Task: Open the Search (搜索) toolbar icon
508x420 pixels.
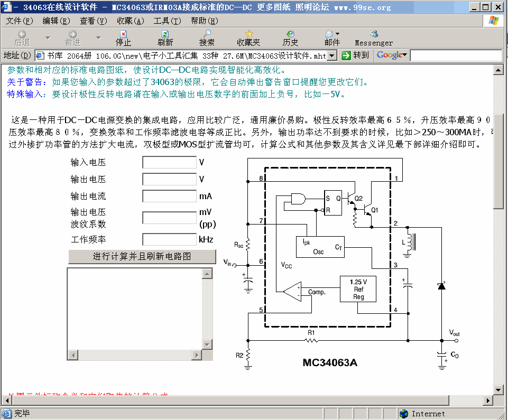Action: pos(206,34)
